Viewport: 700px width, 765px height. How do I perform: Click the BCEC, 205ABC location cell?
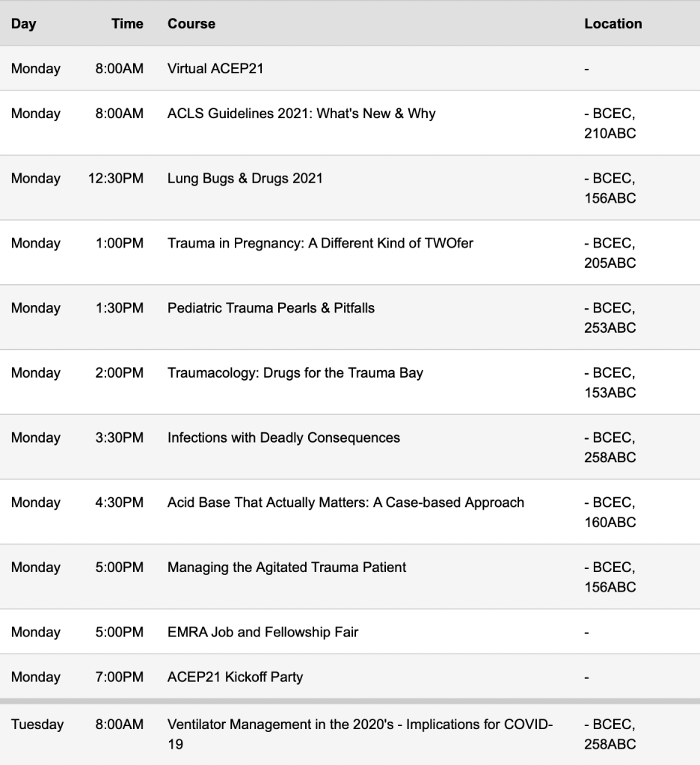click(x=610, y=253)
